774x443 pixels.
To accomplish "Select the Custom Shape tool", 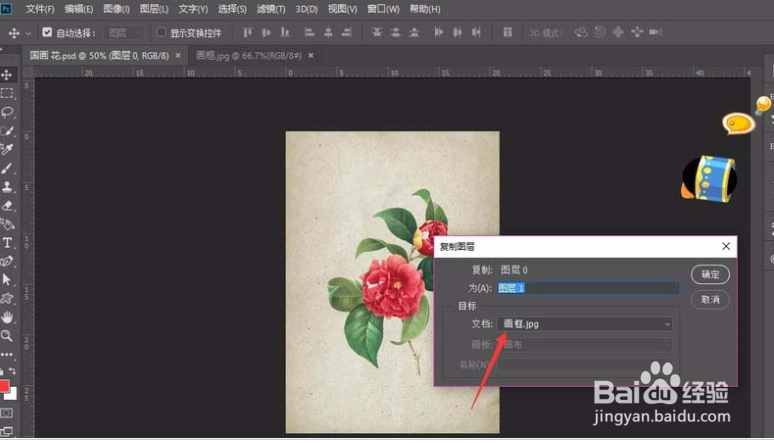I will [7, 298].
